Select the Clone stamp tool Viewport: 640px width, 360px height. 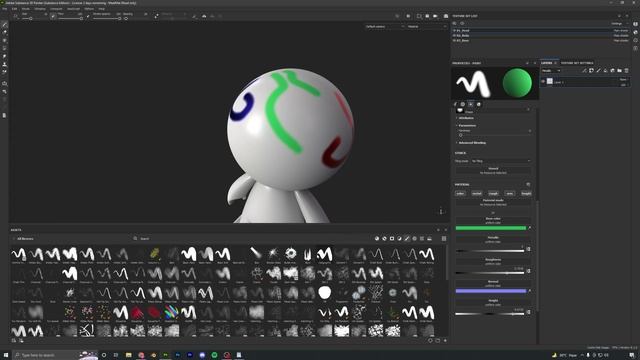tap(4, 64)
